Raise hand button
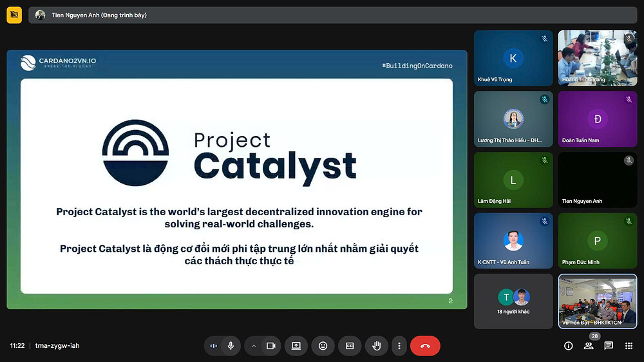Screen dimensions: 644x362 coord(376,346)
